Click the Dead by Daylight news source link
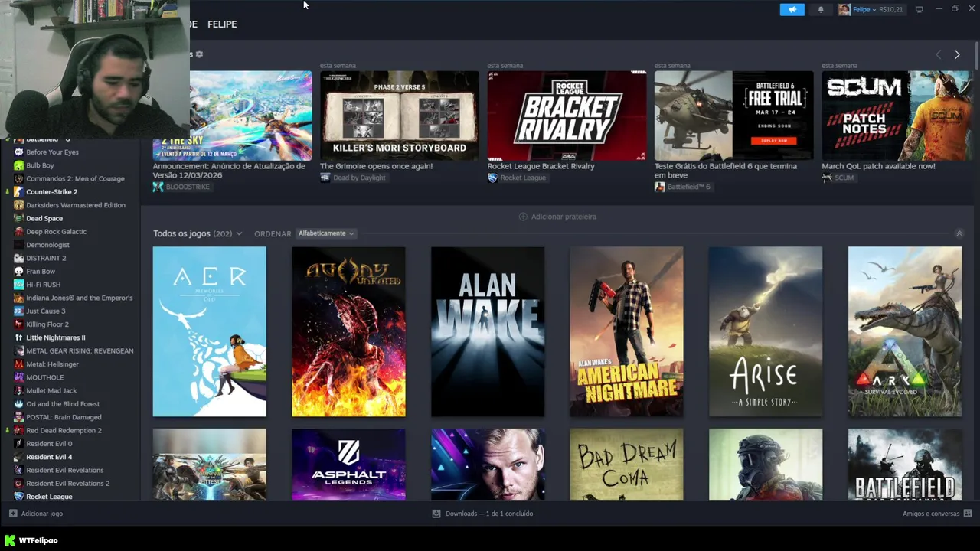980x551 pixels. [x=359, y=178]
